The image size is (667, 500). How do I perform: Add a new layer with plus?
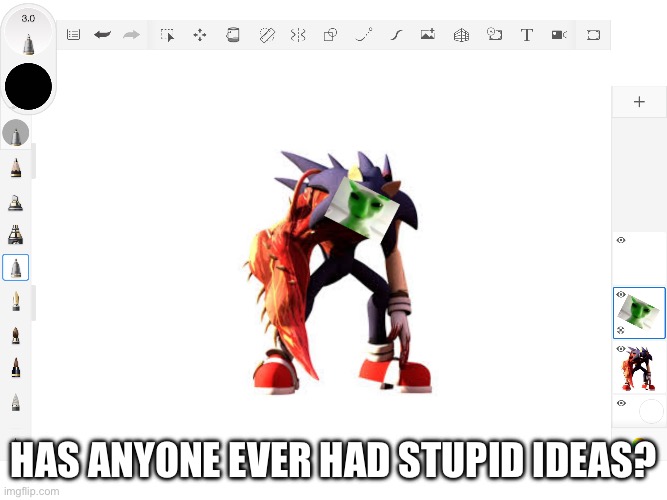click(x=639, y=102)
